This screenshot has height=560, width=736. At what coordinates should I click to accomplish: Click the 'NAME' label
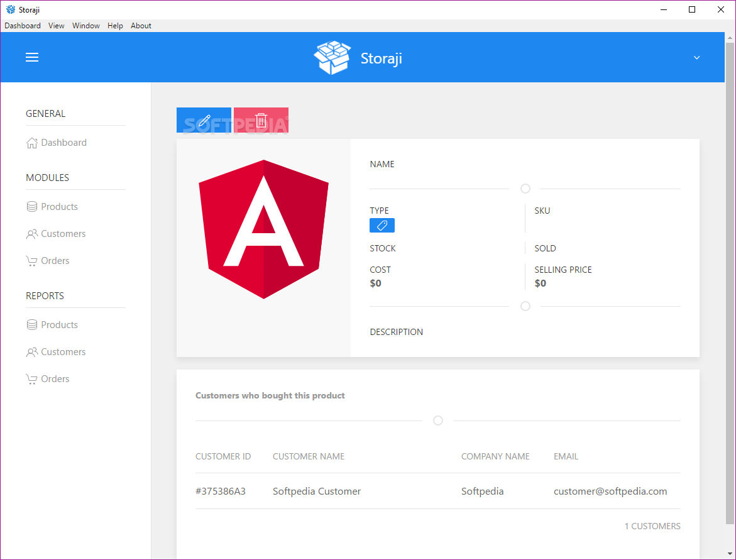[382, 164]
